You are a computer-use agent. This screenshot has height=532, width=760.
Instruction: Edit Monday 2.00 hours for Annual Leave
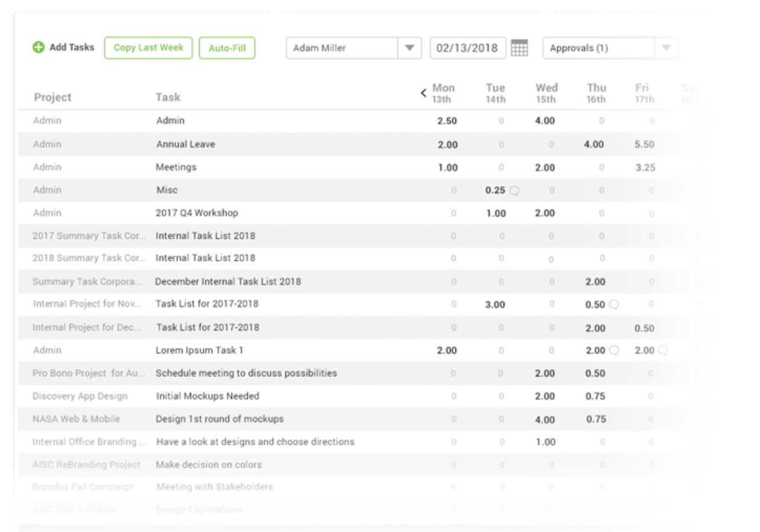point(448,145)
